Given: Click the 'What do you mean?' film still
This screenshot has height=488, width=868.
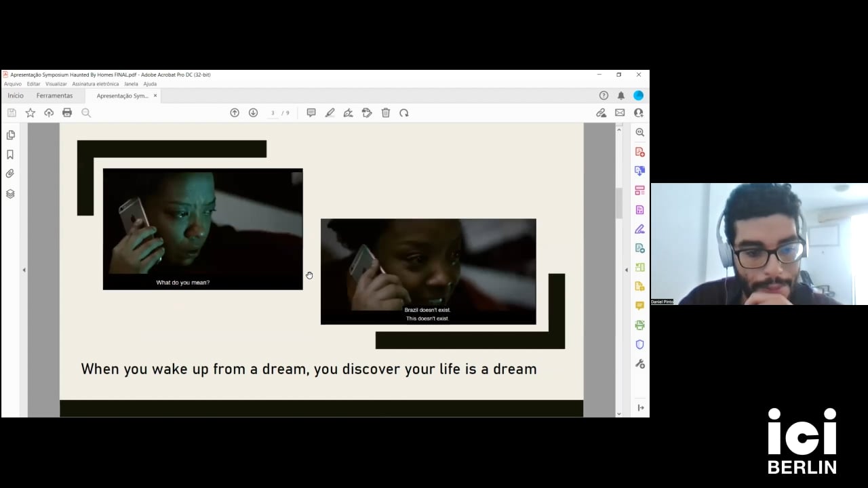Looking at the screenshot, I should click(x=203, y=229).
